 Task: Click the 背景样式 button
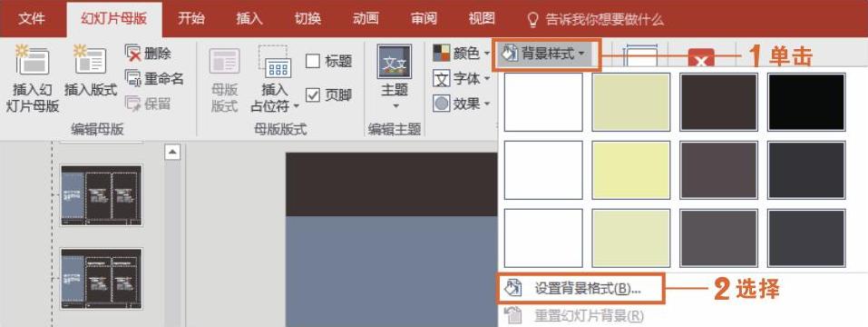click(x=546, y=54)
